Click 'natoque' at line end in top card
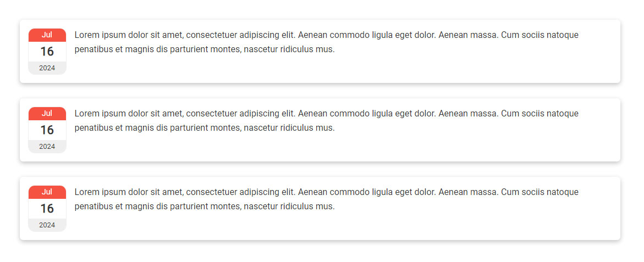This screenshot has height=262, width=644. [x=562, y=35]
